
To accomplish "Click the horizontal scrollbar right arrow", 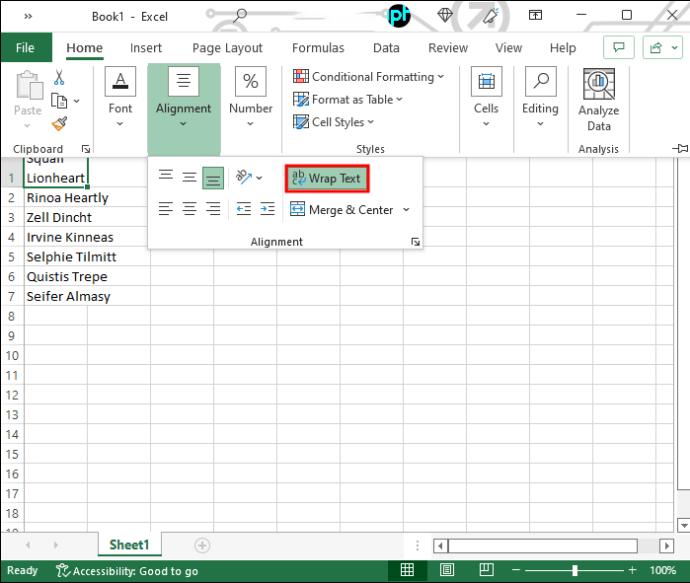I will [666, 546].
